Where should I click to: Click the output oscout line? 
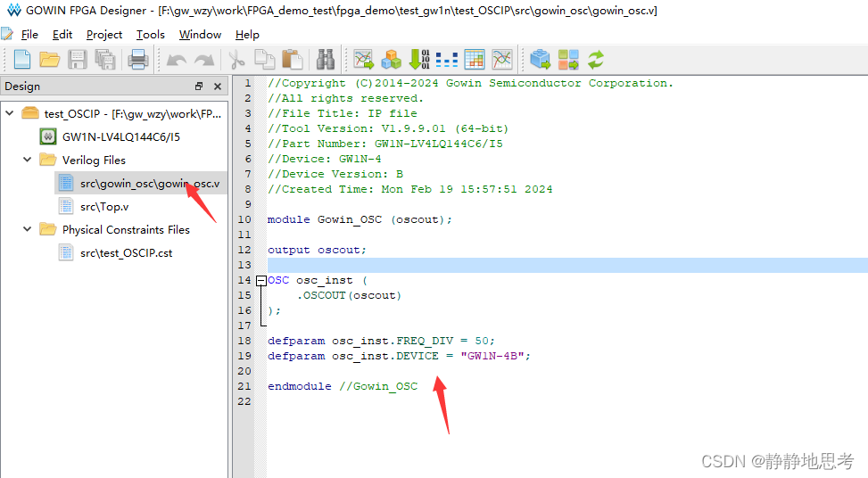point(317,250)
